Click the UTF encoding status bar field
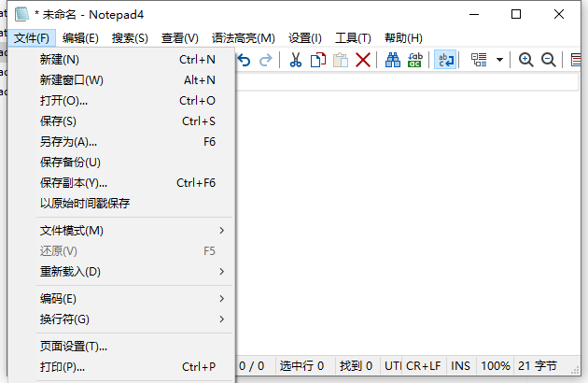Screen dimensions: 588x383 click(392, 366)
